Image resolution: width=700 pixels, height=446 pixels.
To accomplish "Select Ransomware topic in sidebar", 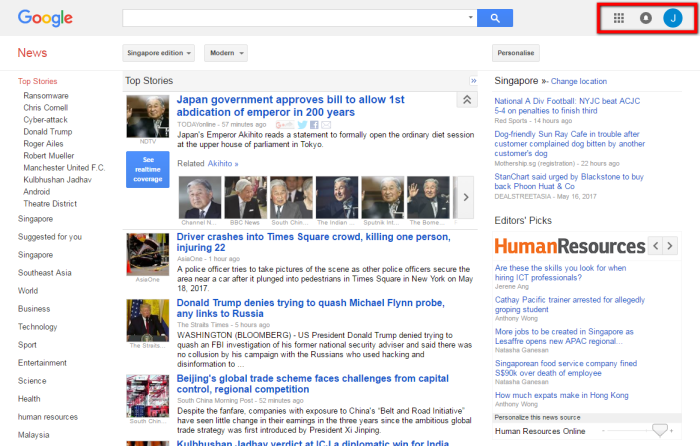I will coord(46,96).
